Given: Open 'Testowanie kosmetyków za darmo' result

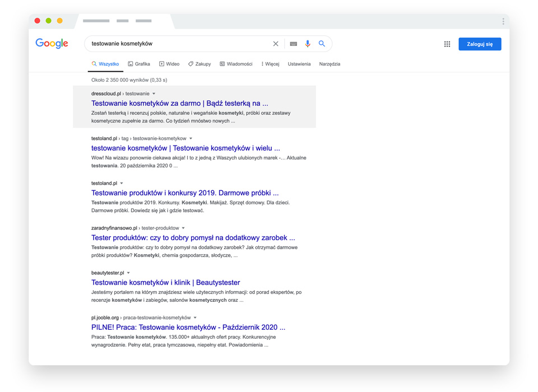Looking at the screenshot, I should tap(180, 103).
